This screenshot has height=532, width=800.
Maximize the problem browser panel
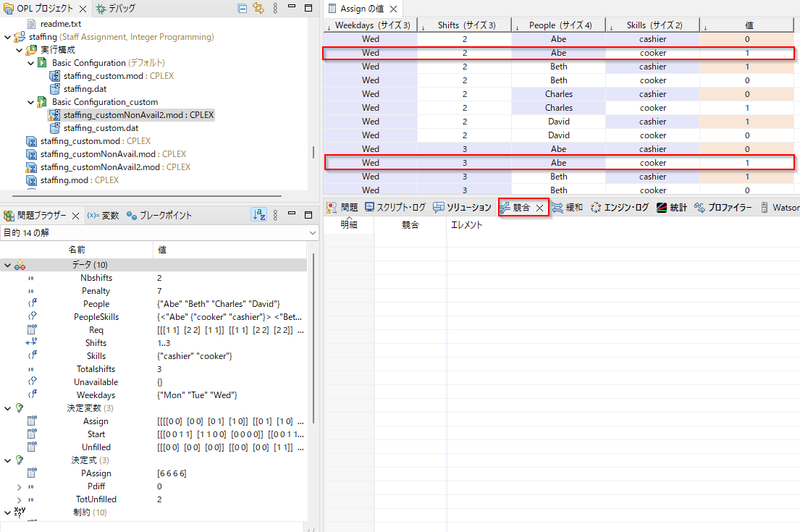pos(308,215)
